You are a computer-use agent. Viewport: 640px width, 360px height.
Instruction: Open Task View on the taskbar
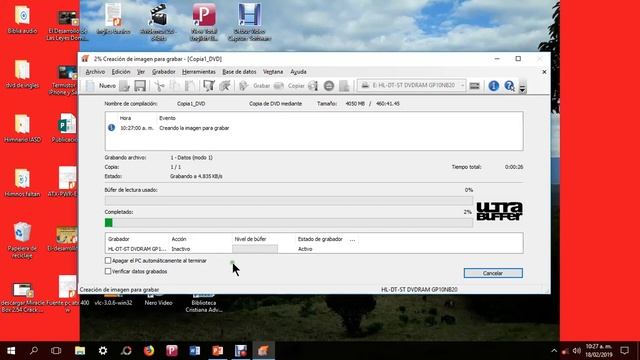coord(56,351)
